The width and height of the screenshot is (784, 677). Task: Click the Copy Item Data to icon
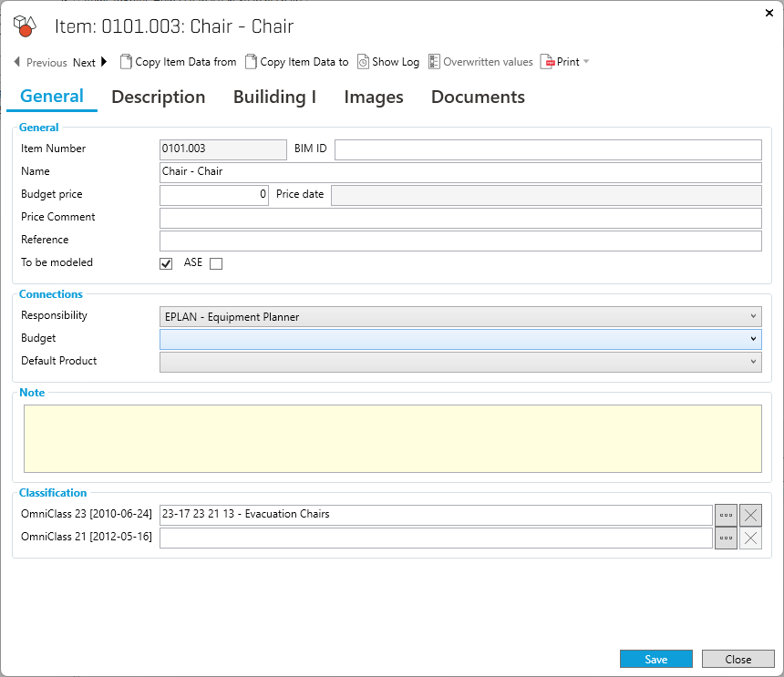(252, 62)
